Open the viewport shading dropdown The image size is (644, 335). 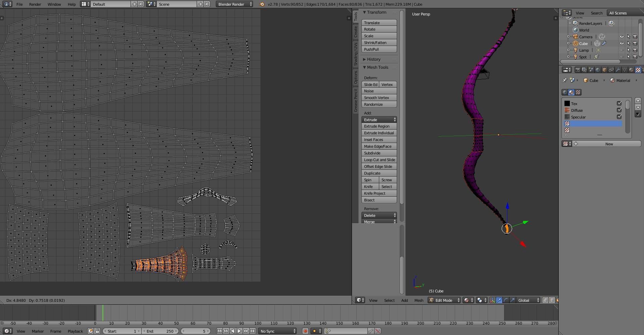468,300
